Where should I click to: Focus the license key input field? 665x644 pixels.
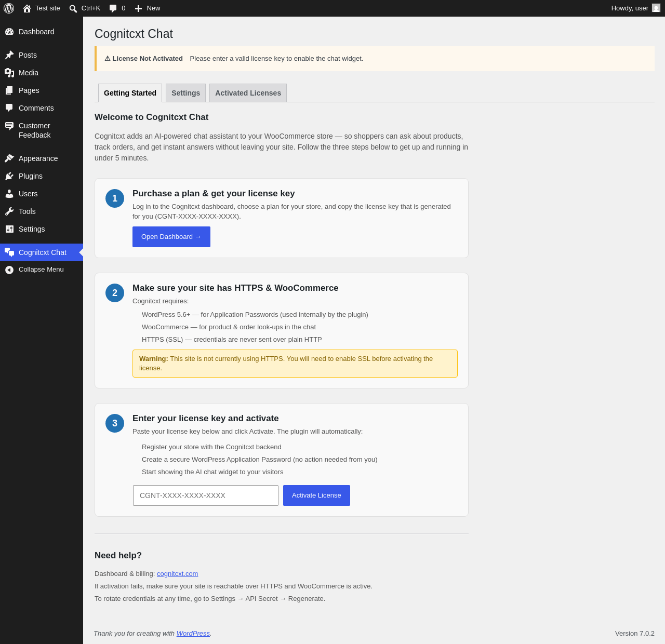[206, 495]
